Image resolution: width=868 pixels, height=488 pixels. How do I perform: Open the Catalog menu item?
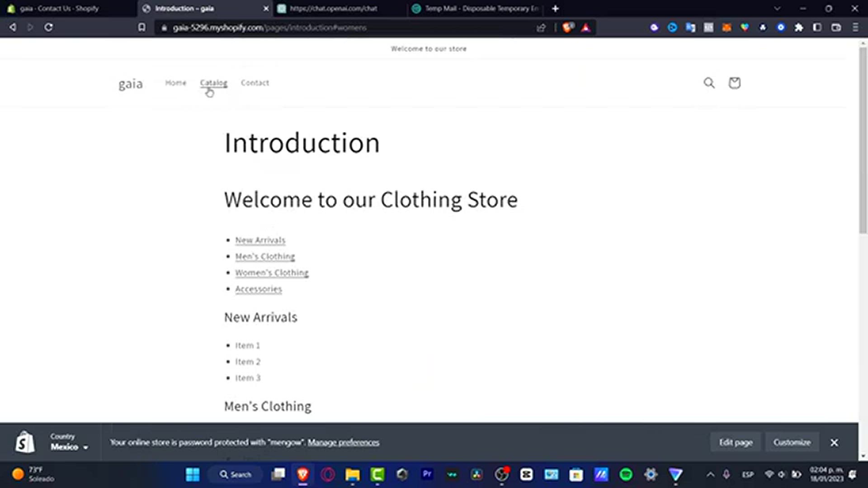pos(213,83)
